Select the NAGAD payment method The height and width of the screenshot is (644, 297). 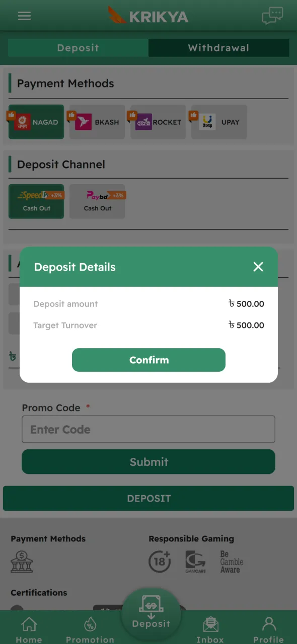pyautogui.click(x=36, y=122)
